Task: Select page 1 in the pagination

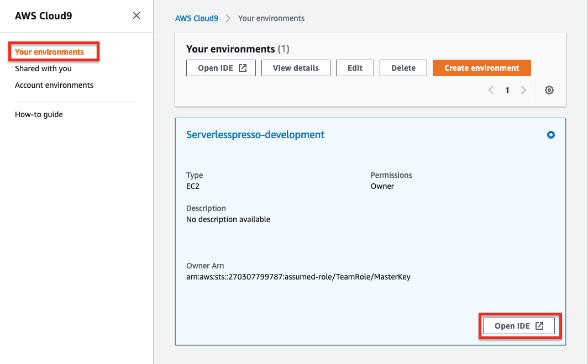Action: [x=507, y=90]
